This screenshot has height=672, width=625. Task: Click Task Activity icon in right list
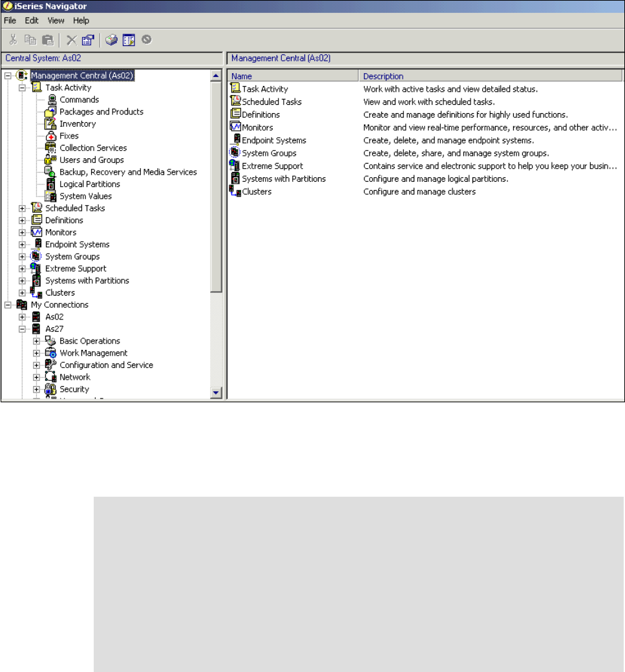coord(235,89)
